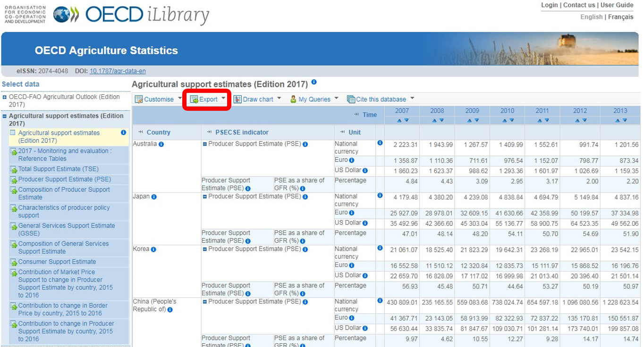Screen dimensions: 644x347
Task: Sort 2010 column ascending
Action: 504,121
